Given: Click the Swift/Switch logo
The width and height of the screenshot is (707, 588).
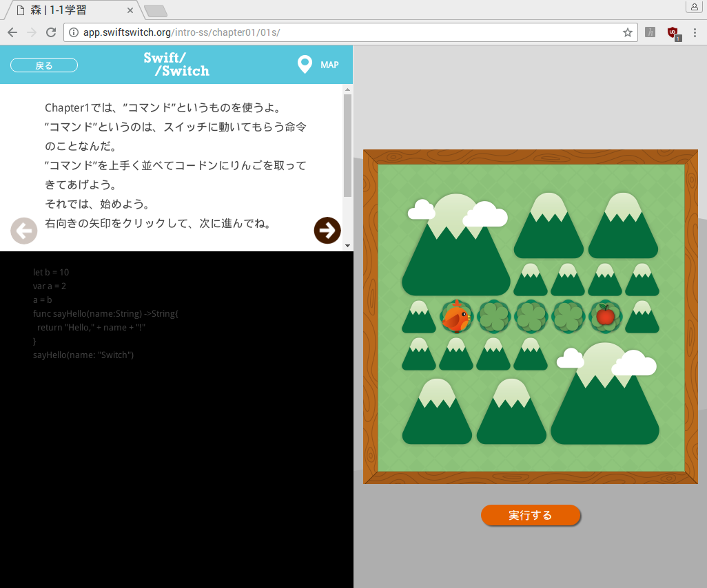Looking at the screenshot, I should (176, 64).
